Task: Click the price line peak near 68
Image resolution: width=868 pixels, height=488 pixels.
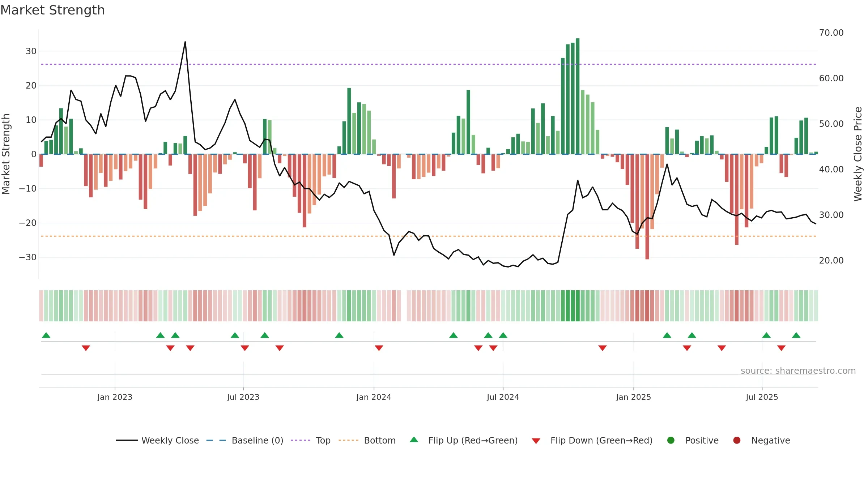Action: [x=185, y=42]
